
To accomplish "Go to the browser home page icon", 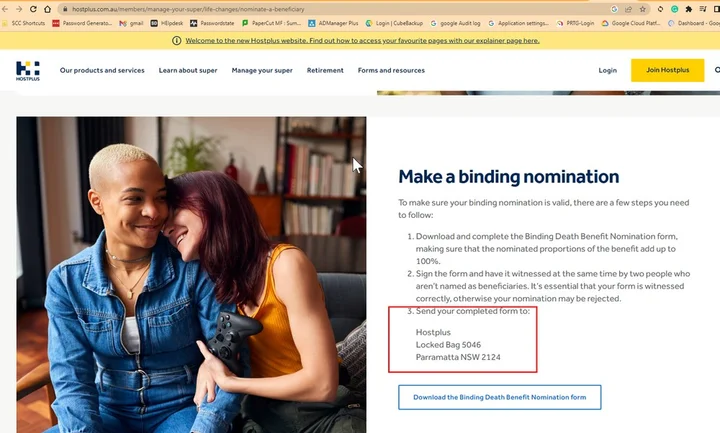I will [x=47, y=9].
